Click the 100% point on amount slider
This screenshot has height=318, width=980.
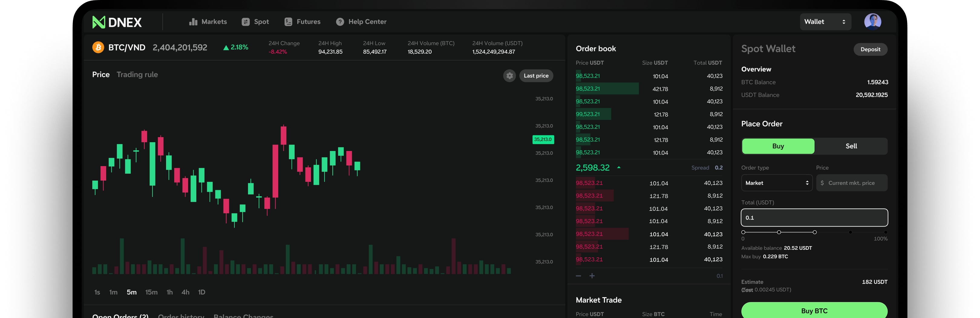[x=886, y=232]
